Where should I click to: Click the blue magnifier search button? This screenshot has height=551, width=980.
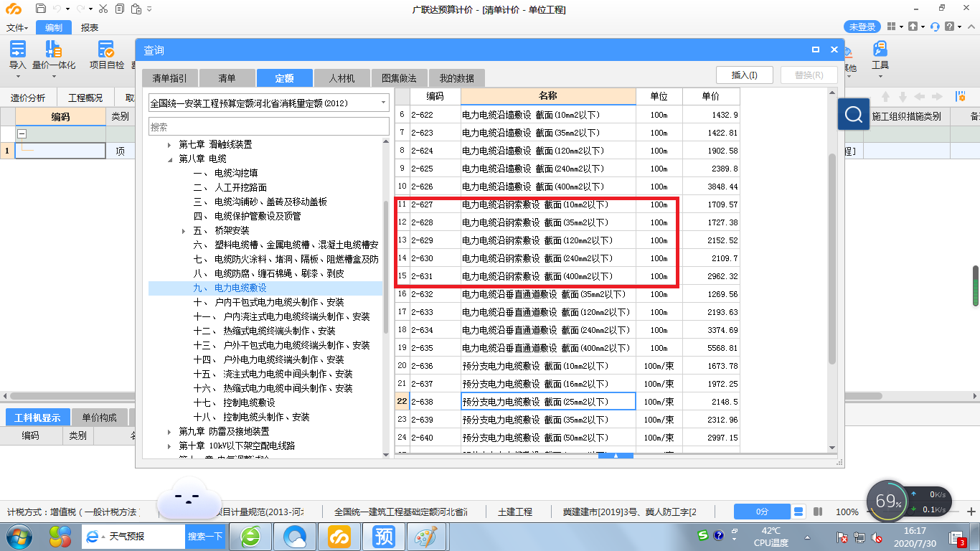(x=854, y=114)
